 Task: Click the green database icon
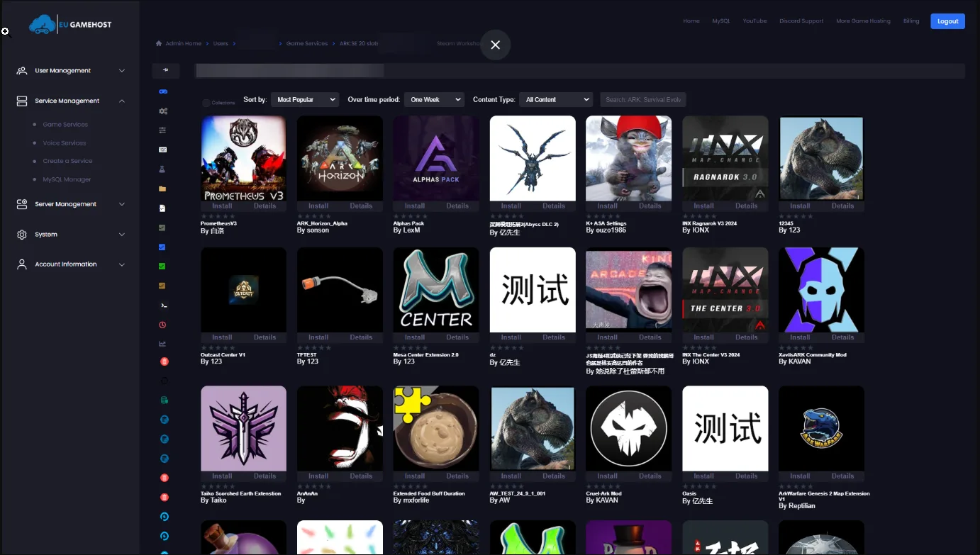click(x=164, y=400)
